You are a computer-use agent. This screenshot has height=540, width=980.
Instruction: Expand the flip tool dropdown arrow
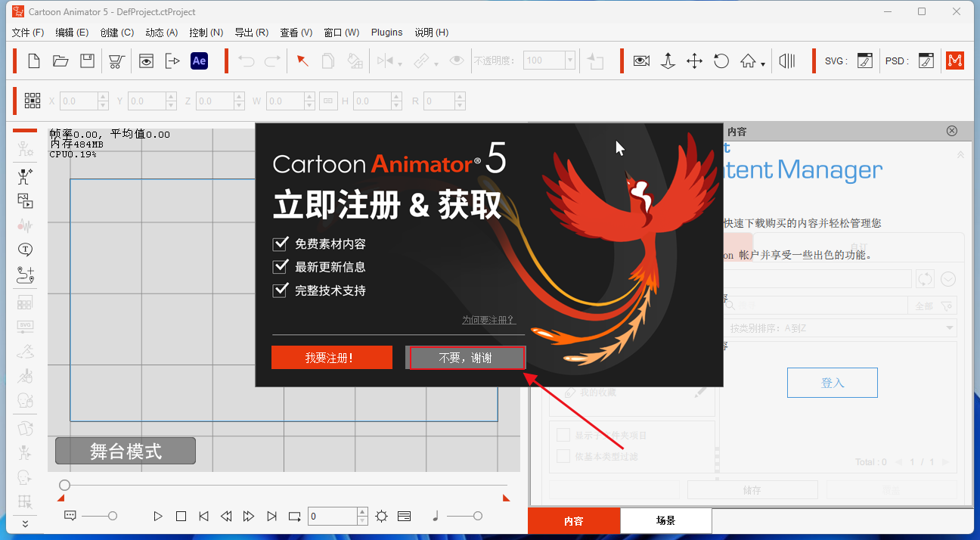[400, 65]
